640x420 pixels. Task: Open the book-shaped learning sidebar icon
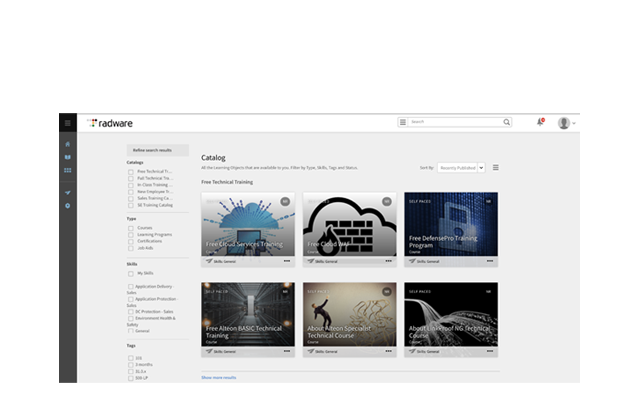pyautogui.click(x=68, y=157)
